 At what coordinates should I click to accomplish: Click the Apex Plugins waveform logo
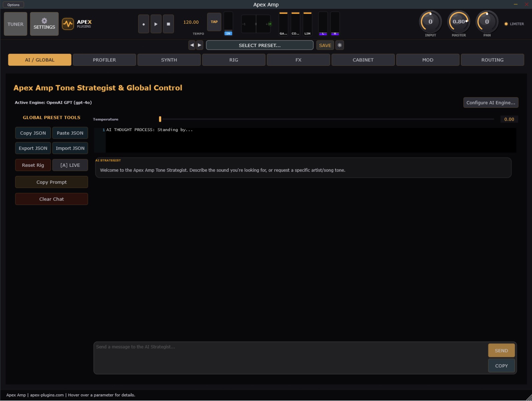(x=68, y=24)
